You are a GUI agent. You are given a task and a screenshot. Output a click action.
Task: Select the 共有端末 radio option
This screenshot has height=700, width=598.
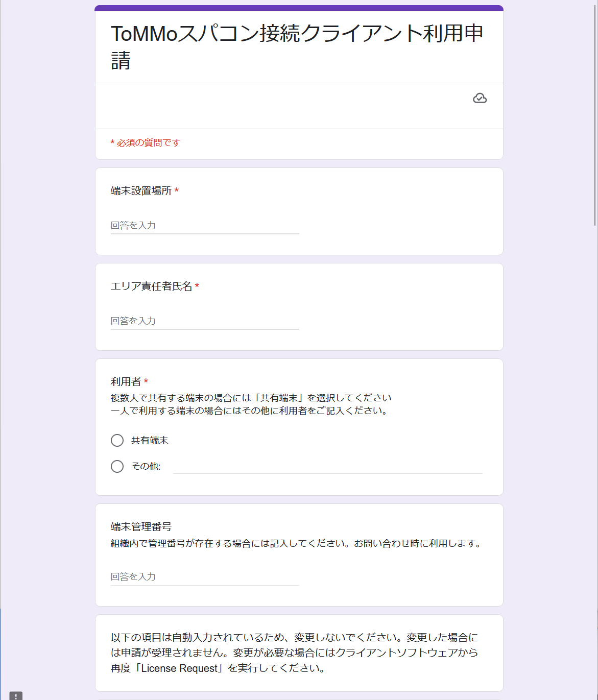point(117,440)
